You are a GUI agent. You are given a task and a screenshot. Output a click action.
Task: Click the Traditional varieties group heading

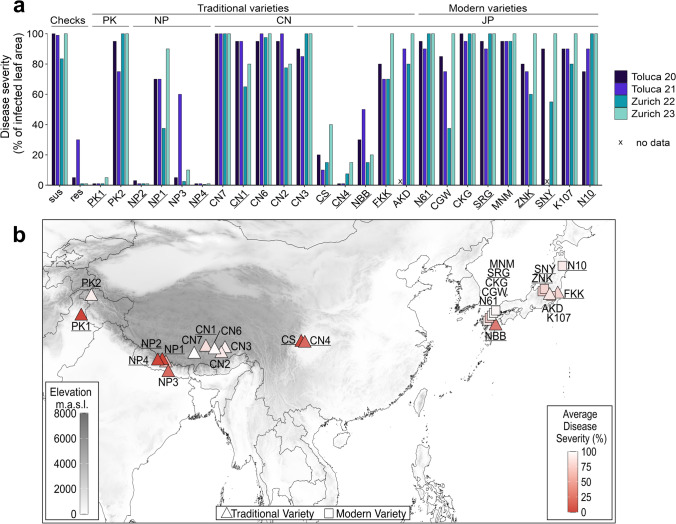point(243,8)
